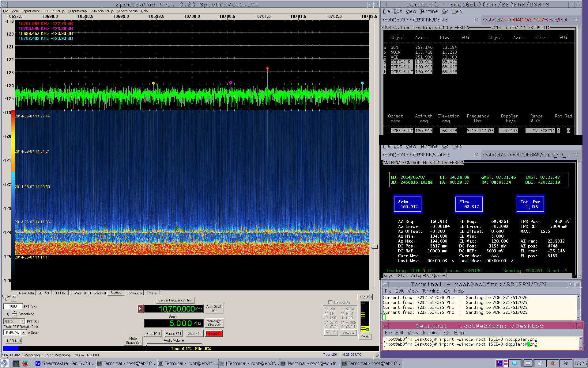Screen dimensions: 588x368
Task: Click the red peak marker on spectrum
Action: 267,68
